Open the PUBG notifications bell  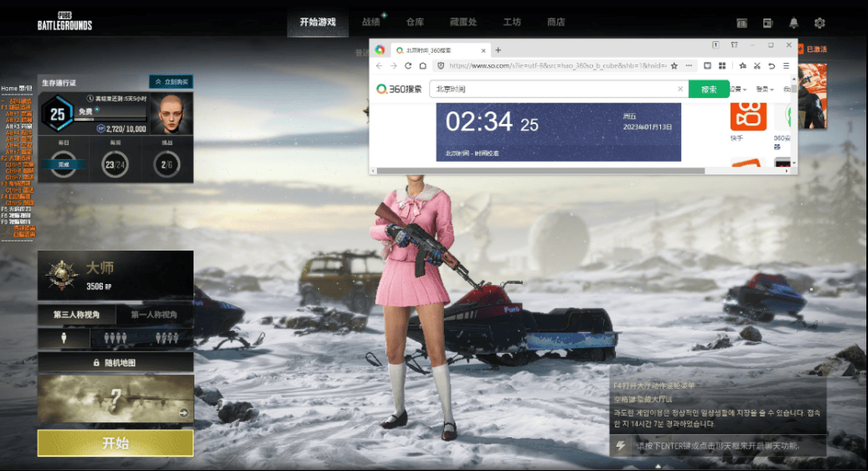tap(793, 23)
